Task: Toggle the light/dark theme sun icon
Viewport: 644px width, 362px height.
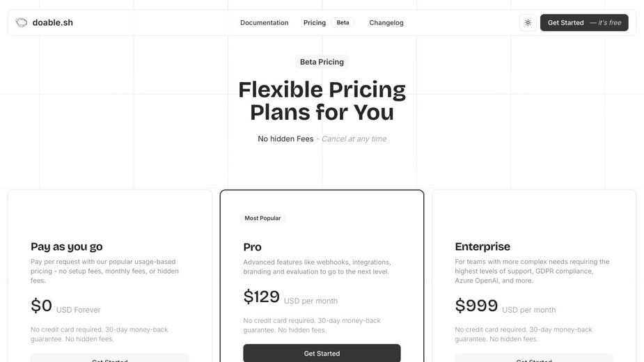Action: (528, 22)
